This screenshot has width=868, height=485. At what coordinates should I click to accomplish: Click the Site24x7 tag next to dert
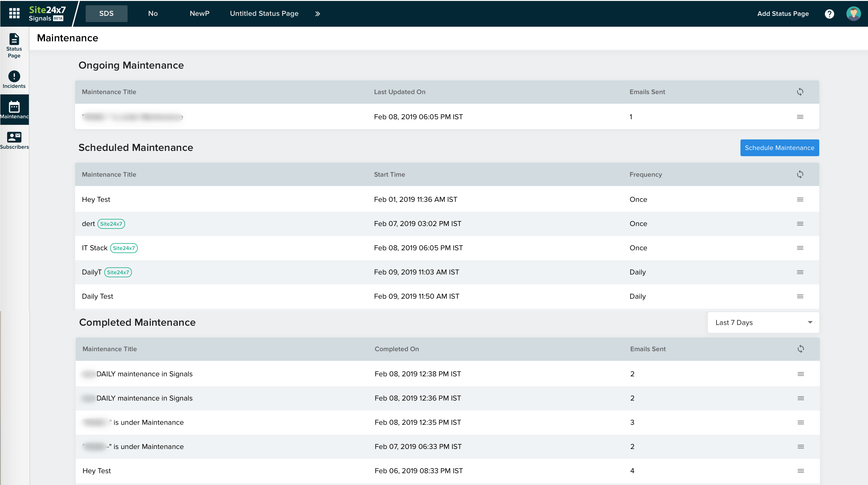pos(111,224)
